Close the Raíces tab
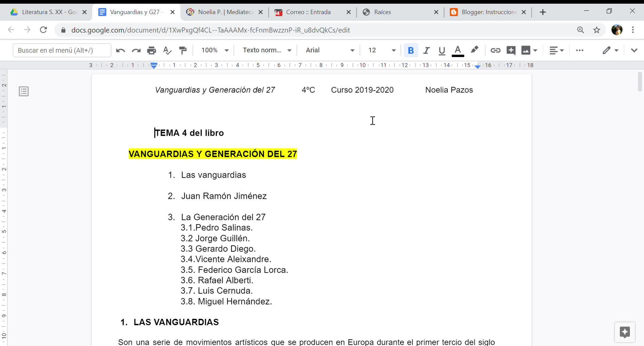 tap(436, 12)
